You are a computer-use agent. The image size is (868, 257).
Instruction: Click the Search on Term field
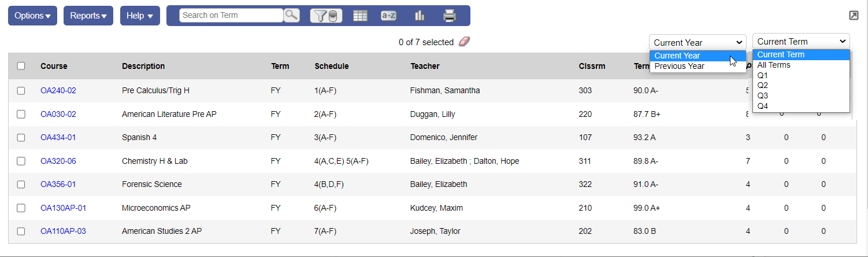click(x=231, y=16)
